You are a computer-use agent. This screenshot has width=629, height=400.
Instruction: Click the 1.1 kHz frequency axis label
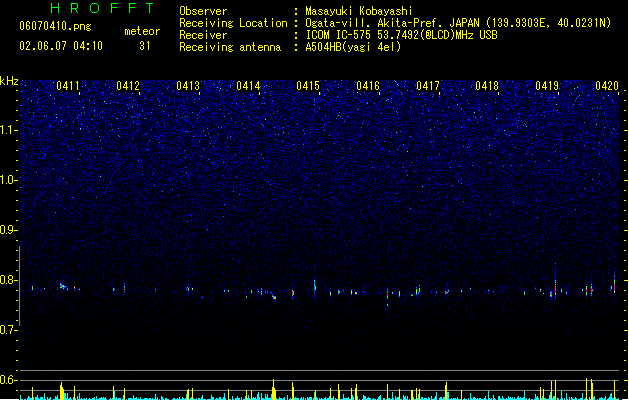8,130
